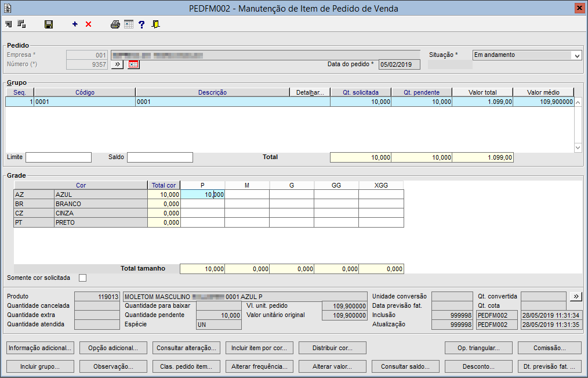Image resolution: width=588 pixels, height=378 pixels.
Task: Click Alterar valor... button
Action: 332,366
